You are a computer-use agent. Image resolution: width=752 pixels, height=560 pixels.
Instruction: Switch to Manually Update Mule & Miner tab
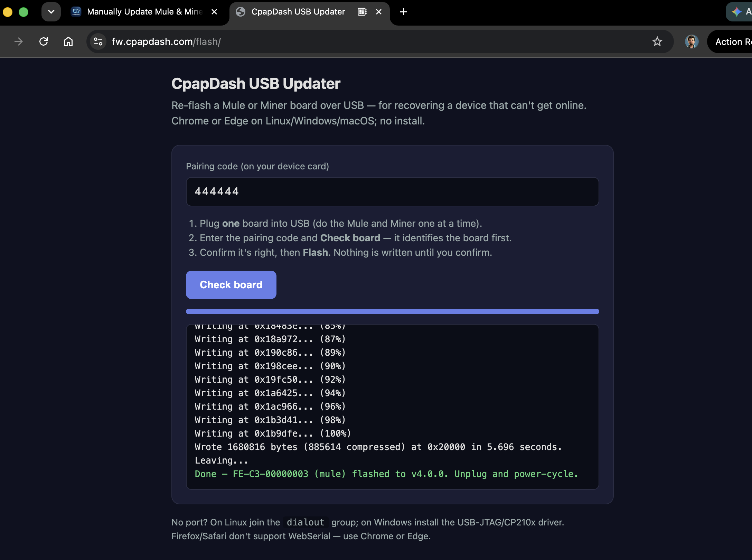[x=144, y=12]
